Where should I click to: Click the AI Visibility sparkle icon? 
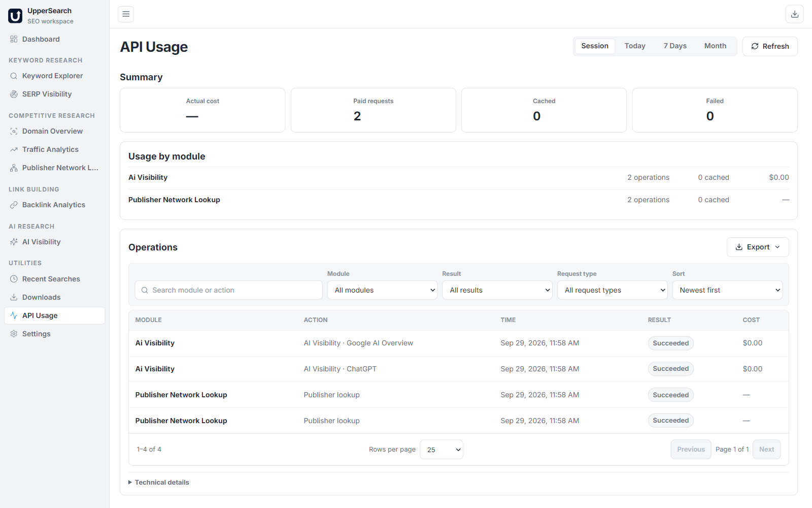(14, 242)
